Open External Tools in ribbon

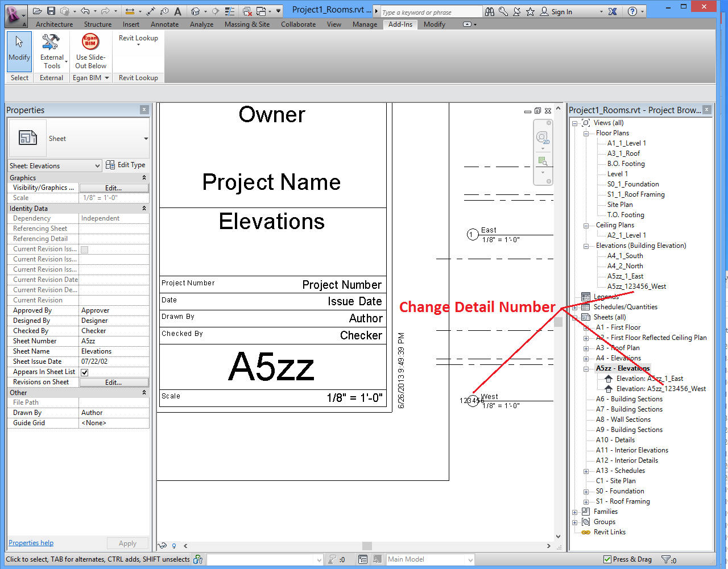pos(51,51)
